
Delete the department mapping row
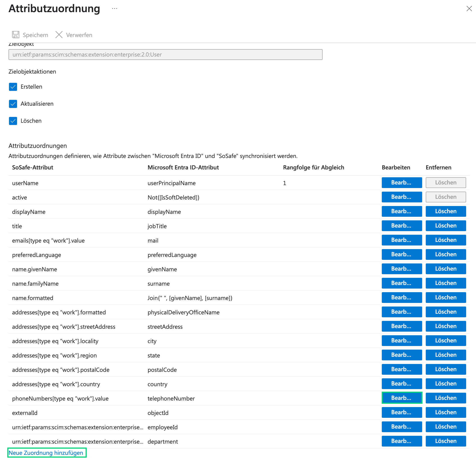click(x=445, y=441)
